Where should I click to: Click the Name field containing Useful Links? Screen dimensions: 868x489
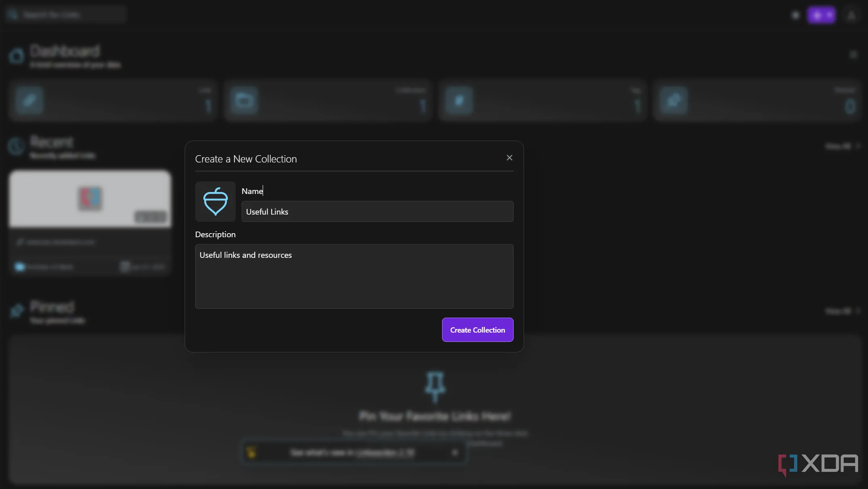(377, 211)
